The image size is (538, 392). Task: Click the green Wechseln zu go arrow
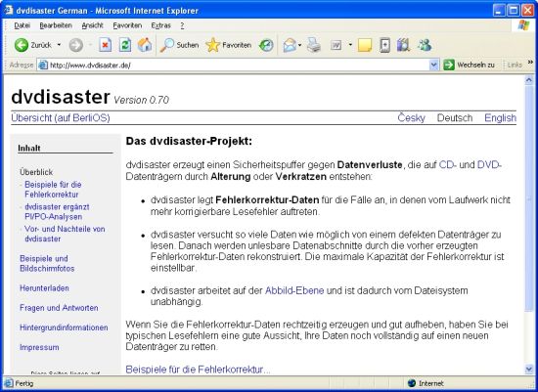(x=449, y=65)
